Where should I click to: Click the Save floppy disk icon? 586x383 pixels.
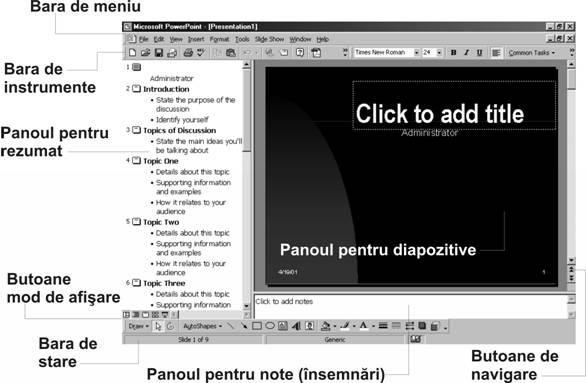158,53
